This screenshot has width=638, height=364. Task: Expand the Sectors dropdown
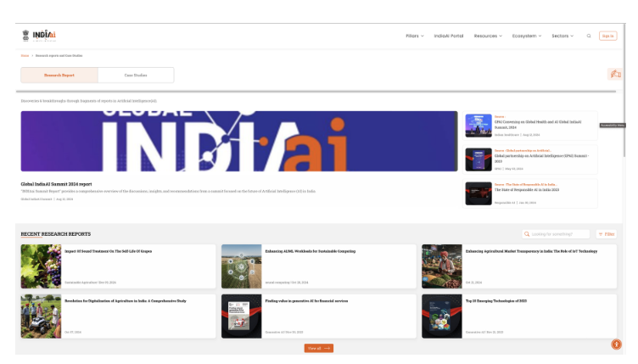tap(562, 36)
